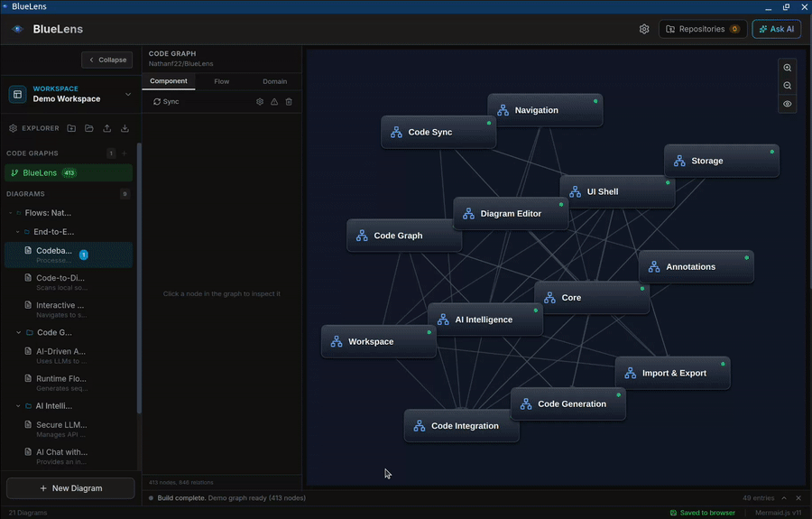This screenshot has height=519, width=812.
Task: Expand the log entries panel chevron
Action: pos(783,497)
